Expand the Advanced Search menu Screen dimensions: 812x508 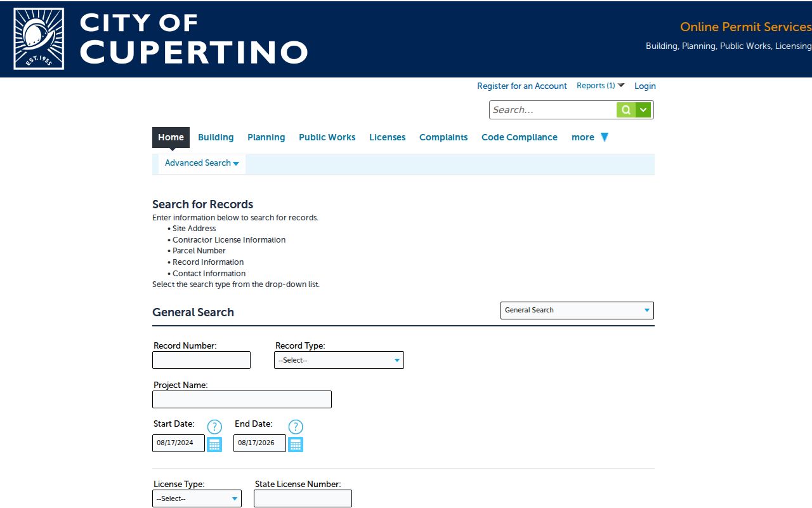[x=202, y=163]
